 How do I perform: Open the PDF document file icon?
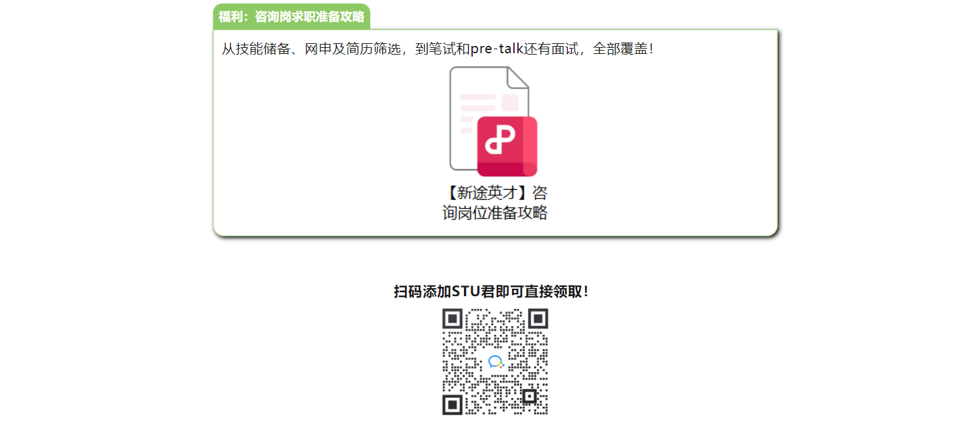[x=493, y=121]
